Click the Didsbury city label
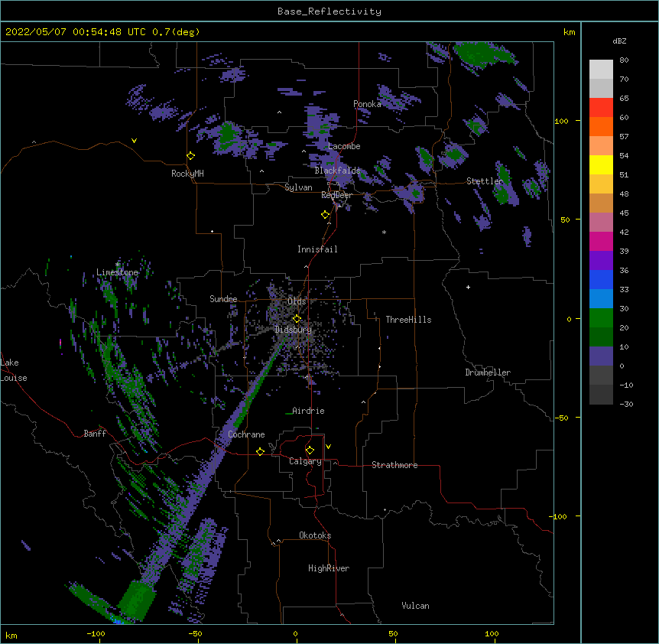Image resolution: width=659 pixels, height=644 pixels. (293, 330)
